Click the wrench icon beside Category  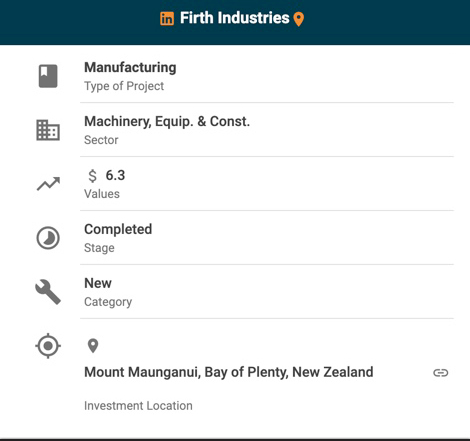pos(48,292)
